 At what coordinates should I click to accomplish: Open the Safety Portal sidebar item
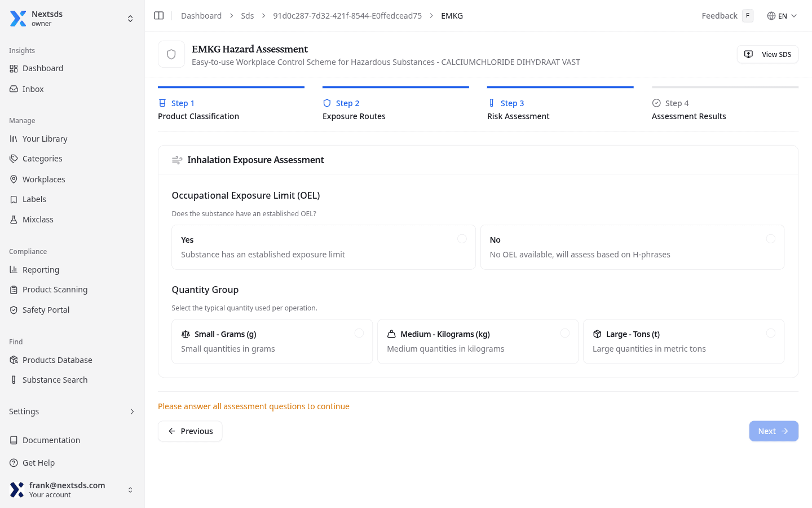(x=72, y=310)
